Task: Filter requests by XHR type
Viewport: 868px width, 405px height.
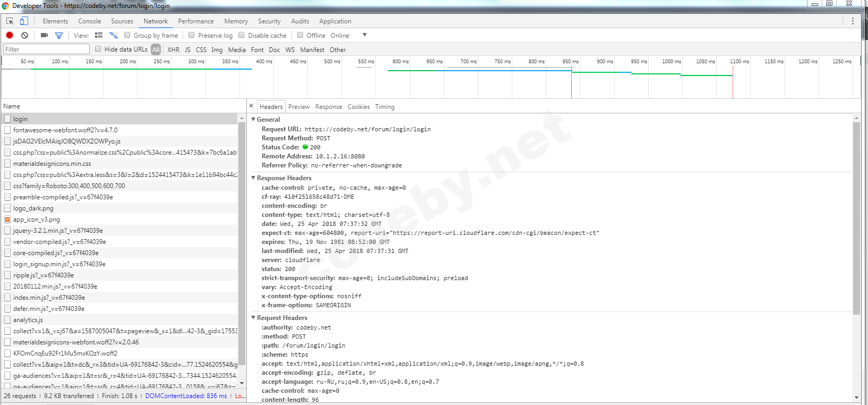Action: pyautogui.click(x=173, y=49)
